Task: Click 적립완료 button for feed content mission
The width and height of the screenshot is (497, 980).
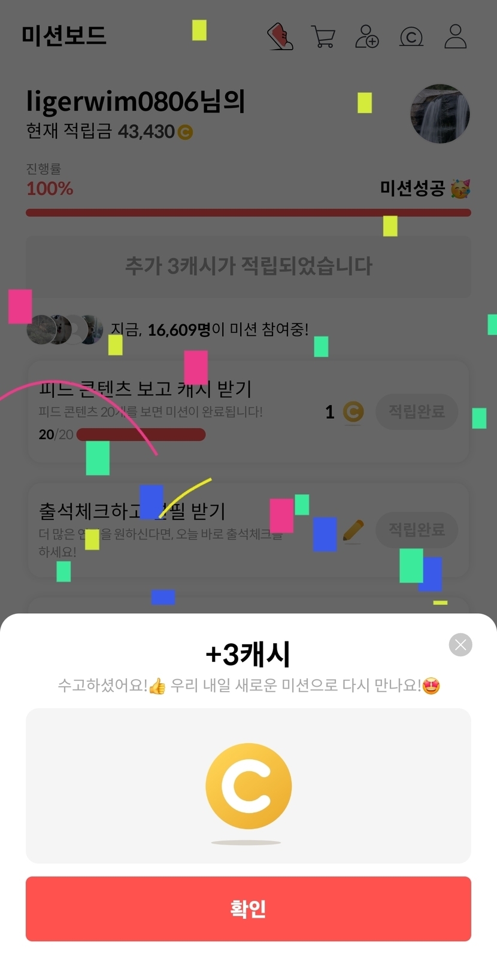Action: pyautogui.click(x=417, y=412)
